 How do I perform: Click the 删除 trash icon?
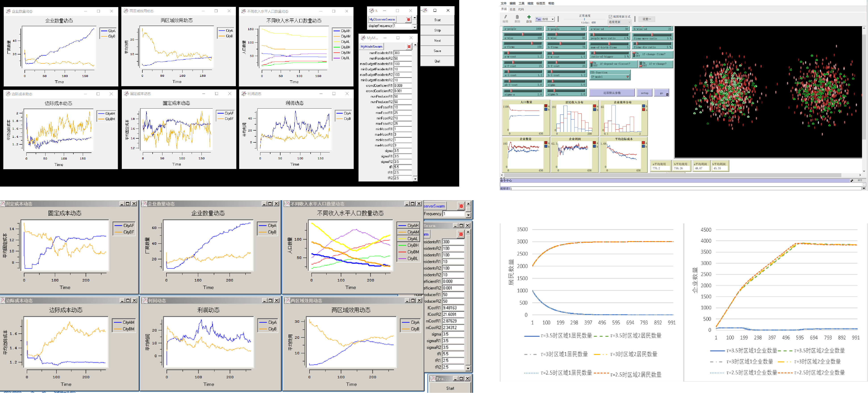pyautogui.click(x=517, y=17)
